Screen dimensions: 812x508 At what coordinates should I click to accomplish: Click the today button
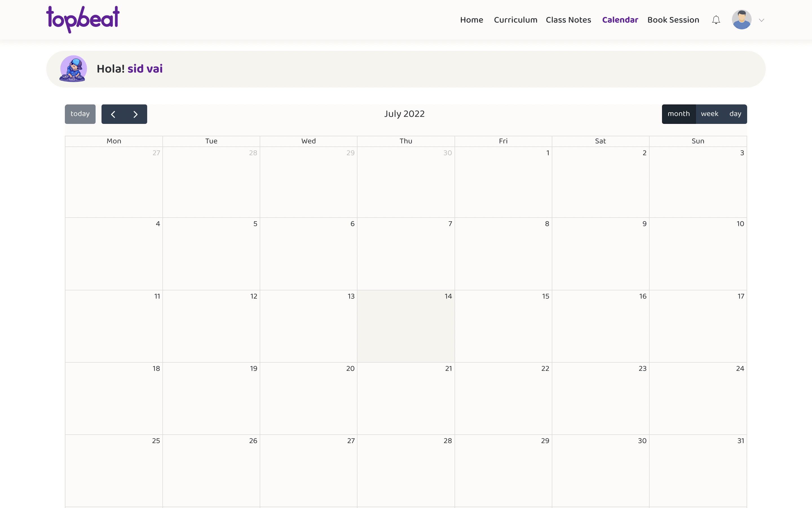click(x=80, y=114)
